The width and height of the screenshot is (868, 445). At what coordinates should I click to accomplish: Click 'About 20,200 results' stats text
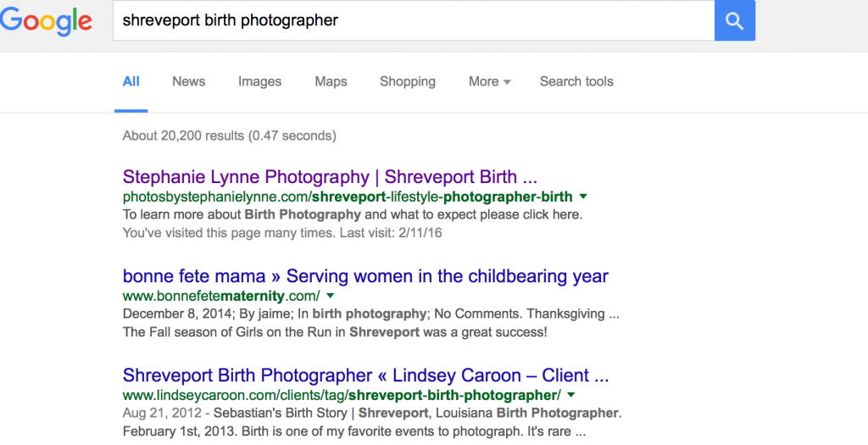(229, 136)
